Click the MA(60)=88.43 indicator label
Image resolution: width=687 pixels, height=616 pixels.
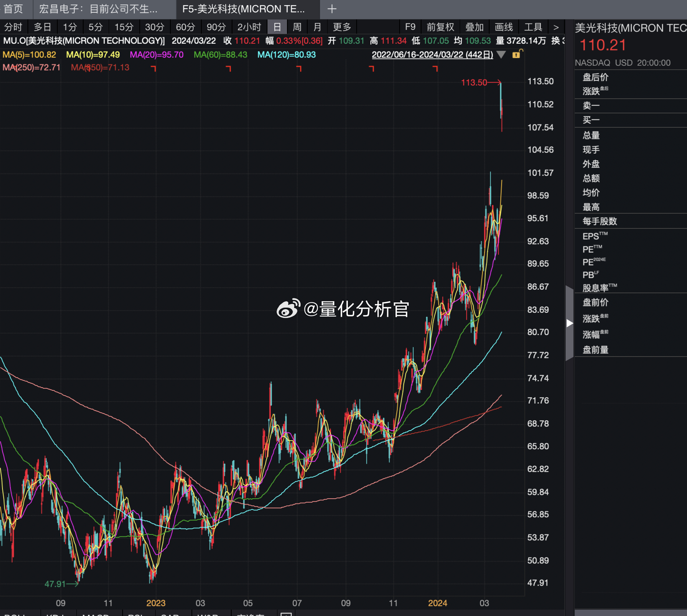(221, 55)
